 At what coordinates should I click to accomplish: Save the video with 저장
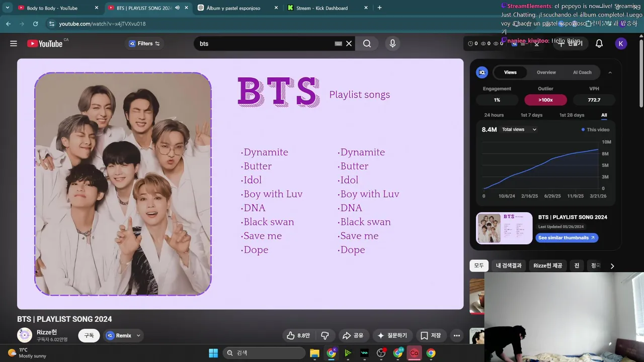(x=431, y=335)
